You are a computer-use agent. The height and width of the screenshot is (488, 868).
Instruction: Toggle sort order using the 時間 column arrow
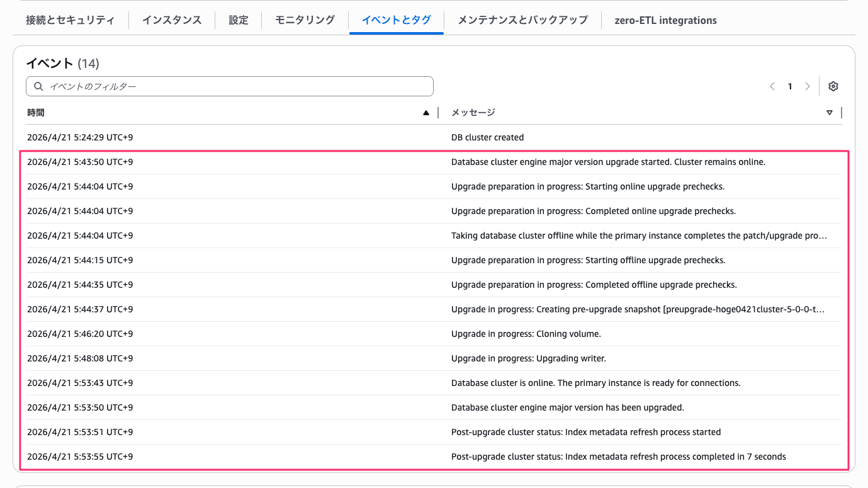pos(426,112)
